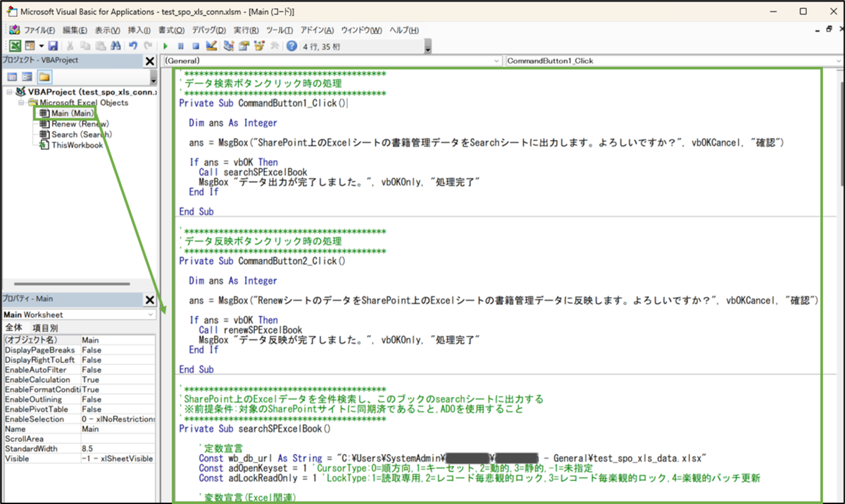Stop execution with the Reset square icon
The width and height of the screenshot is (845, 504).
click(196, 46)
